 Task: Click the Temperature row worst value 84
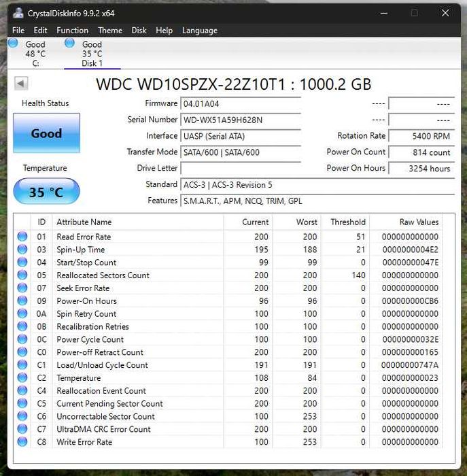(312, 378)
